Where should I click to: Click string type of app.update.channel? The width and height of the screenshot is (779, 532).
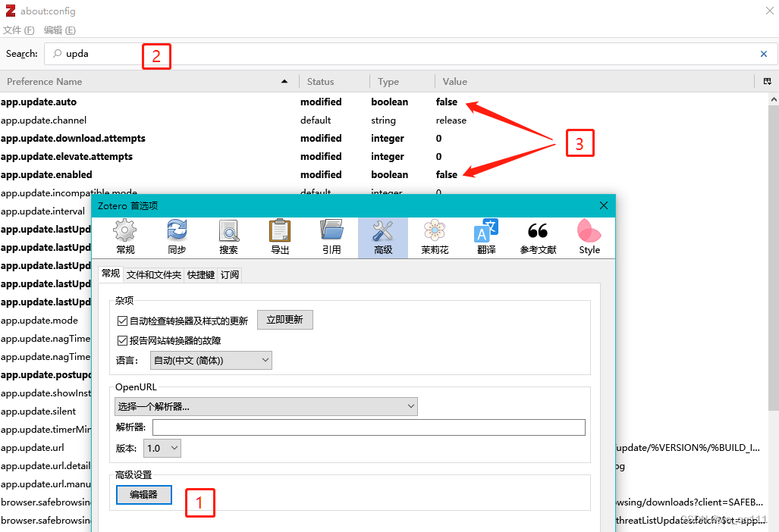pyautogui.click(x=384, y=120)
